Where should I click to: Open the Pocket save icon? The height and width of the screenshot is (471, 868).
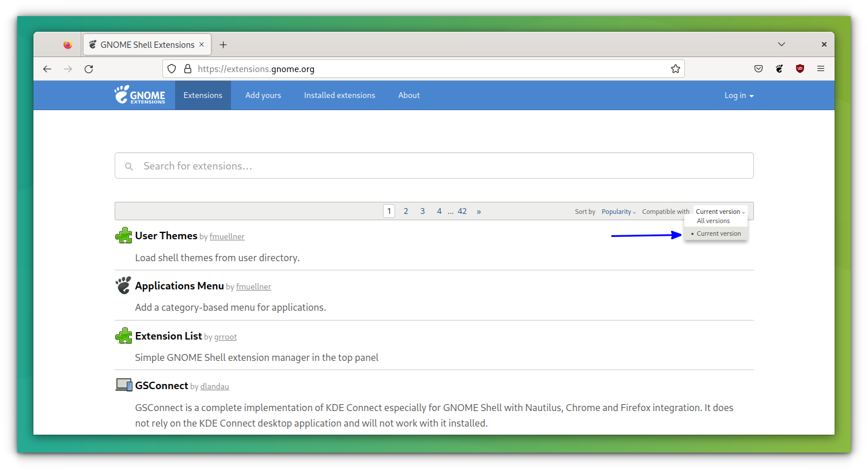pyautogui.click(x=759, y=69)
